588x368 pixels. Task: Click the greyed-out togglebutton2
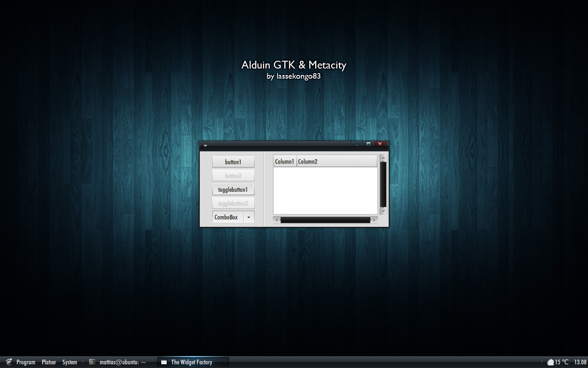[x=233, y=203]
